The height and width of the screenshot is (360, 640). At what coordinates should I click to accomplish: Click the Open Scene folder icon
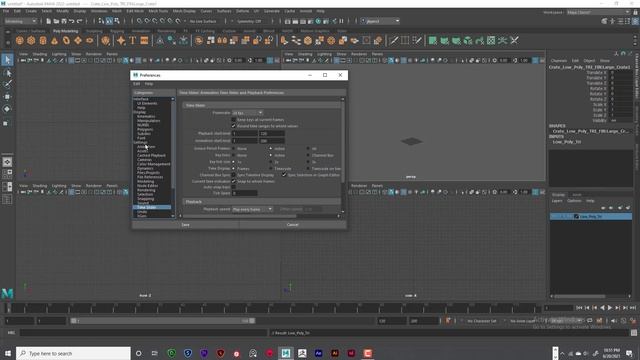point(56,21)
